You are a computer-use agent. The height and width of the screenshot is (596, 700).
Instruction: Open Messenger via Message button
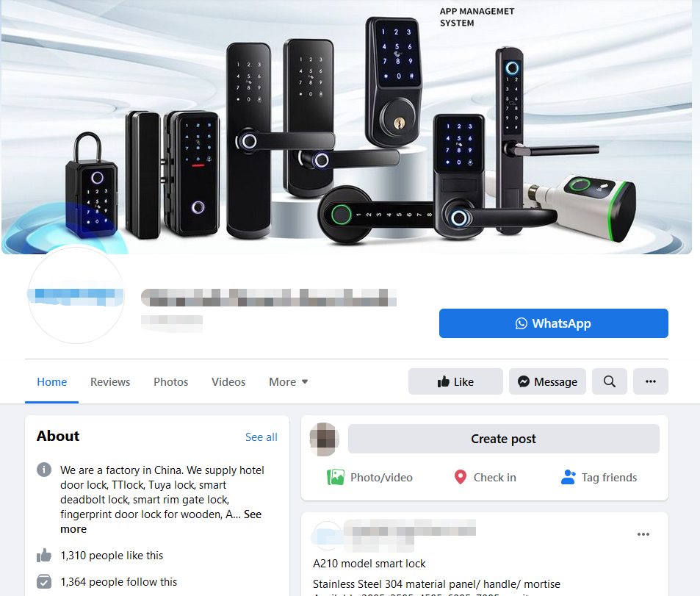547,381
